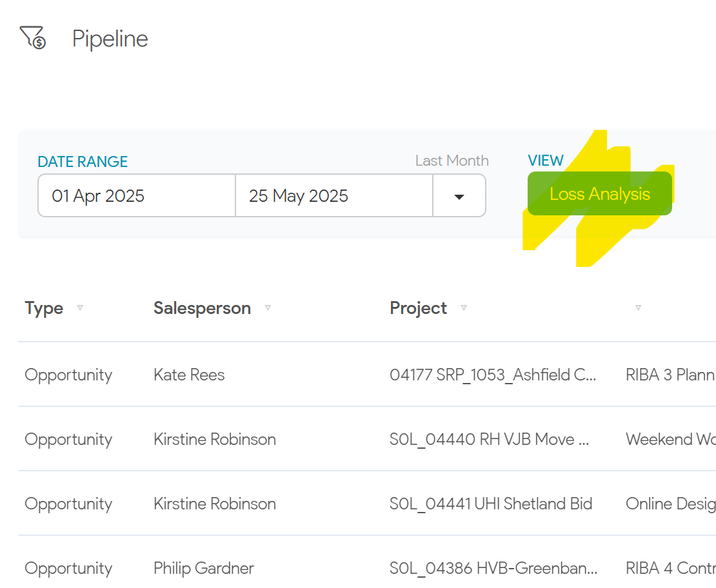The image size is (716, 588).
Task: Click the Last Month preset label
Action: tap(452, 161)
